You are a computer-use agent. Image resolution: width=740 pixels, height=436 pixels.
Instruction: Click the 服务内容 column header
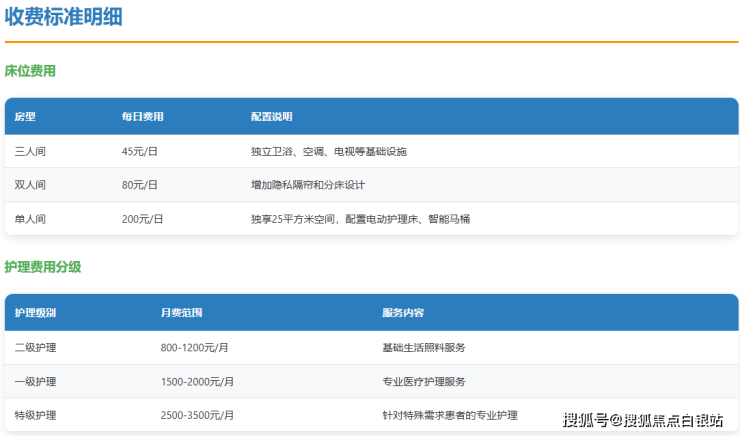[402, 313]
